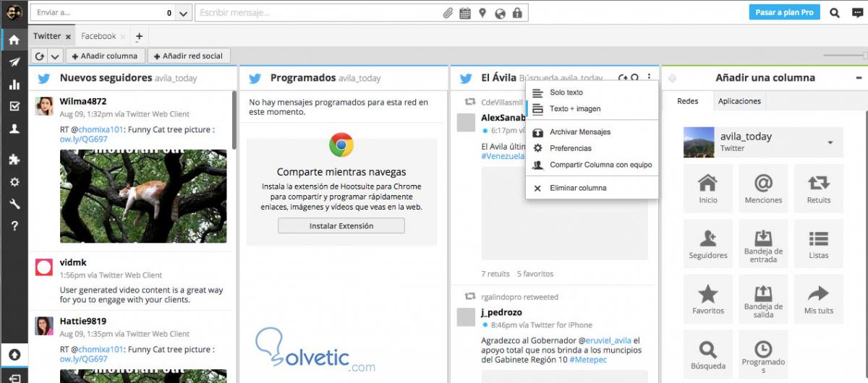Open El Ávila column options dots
Screen dimensions: 868x383
click(x=649, y=78)
